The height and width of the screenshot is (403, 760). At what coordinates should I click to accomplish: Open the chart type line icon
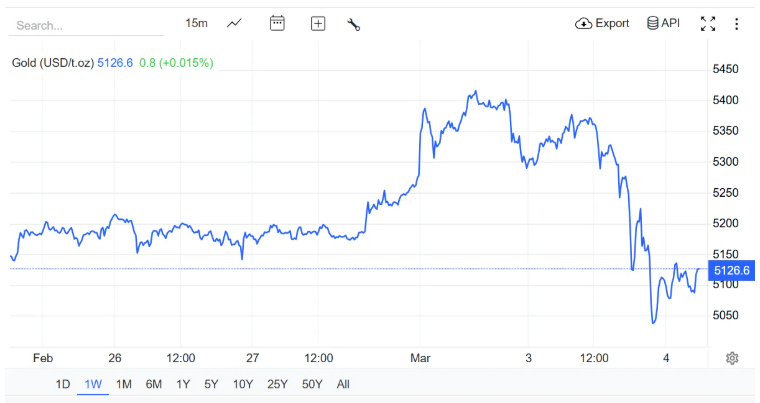click(x=234, y=23)
